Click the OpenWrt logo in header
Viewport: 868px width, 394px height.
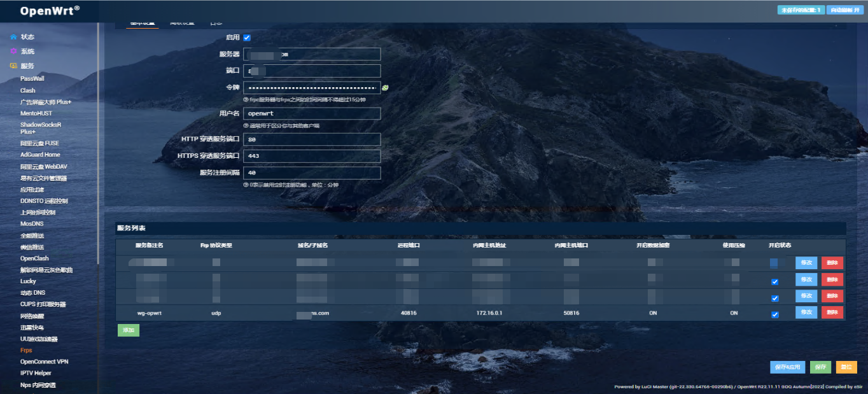click(x=50, y=11)
